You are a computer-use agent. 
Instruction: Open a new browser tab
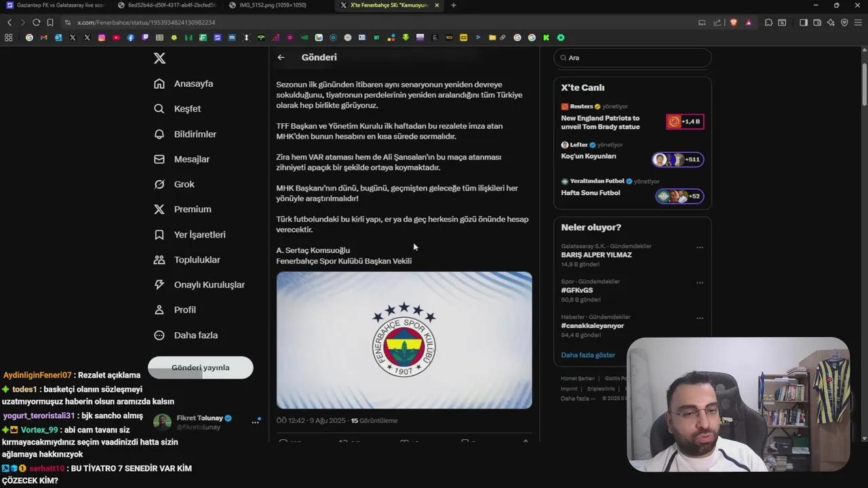454,5
